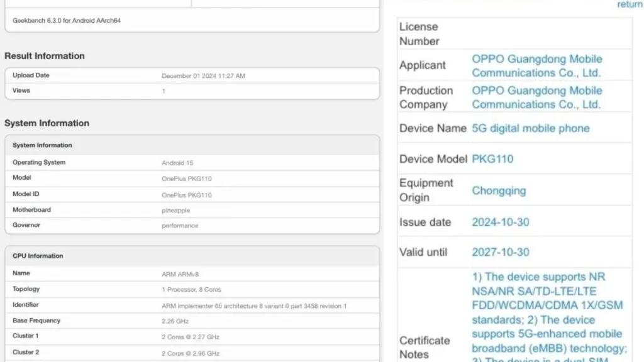Select the valid until date 2027-10-30
Screen dimensions: 644x362
click(x=500, y=253)
